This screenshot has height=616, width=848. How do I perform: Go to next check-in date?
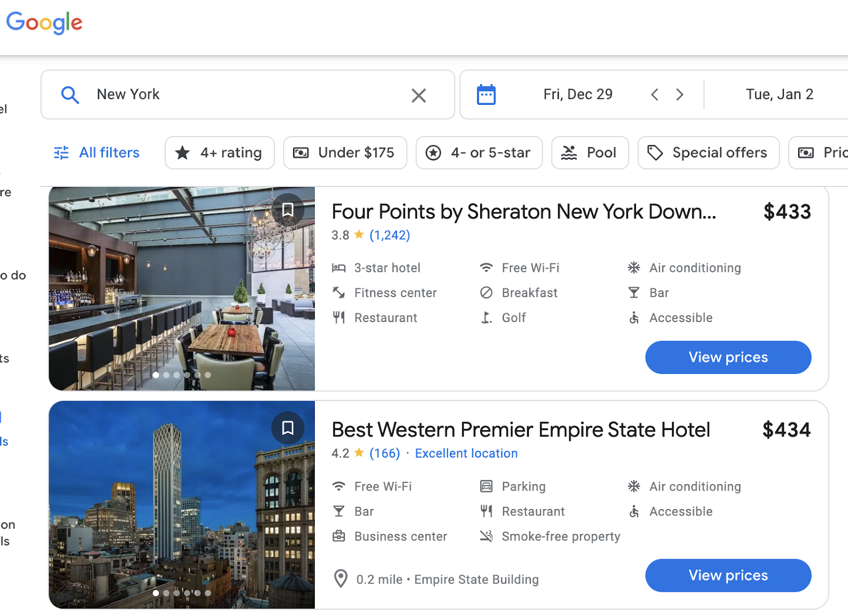tap(680, 94)
